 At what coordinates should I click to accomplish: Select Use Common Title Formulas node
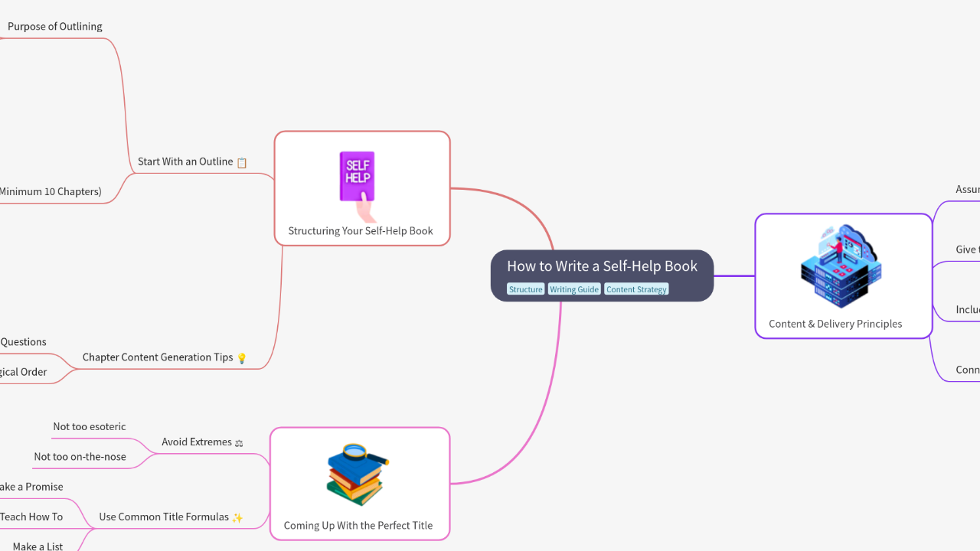click(x=164, y=517)
